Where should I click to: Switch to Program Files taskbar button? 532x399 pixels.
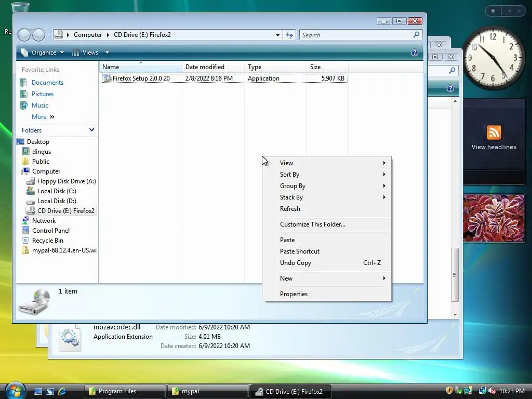coord(124,391)
